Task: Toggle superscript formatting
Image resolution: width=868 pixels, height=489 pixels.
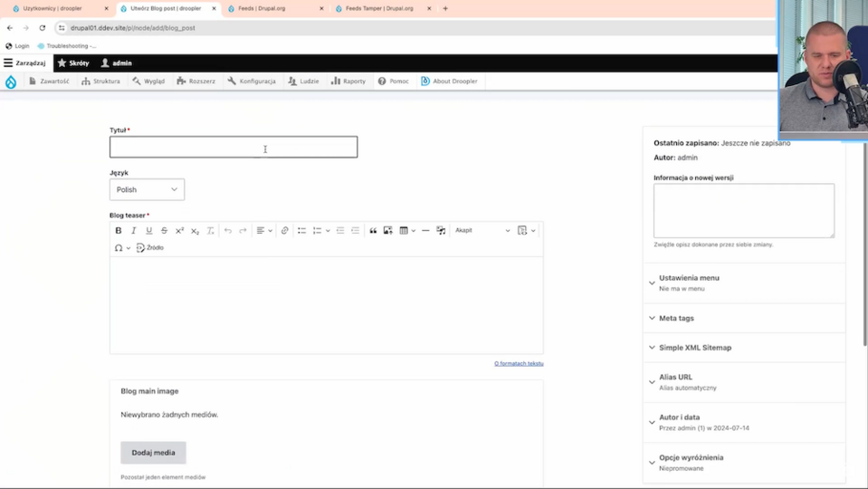Action: click(x=179, y=230)
